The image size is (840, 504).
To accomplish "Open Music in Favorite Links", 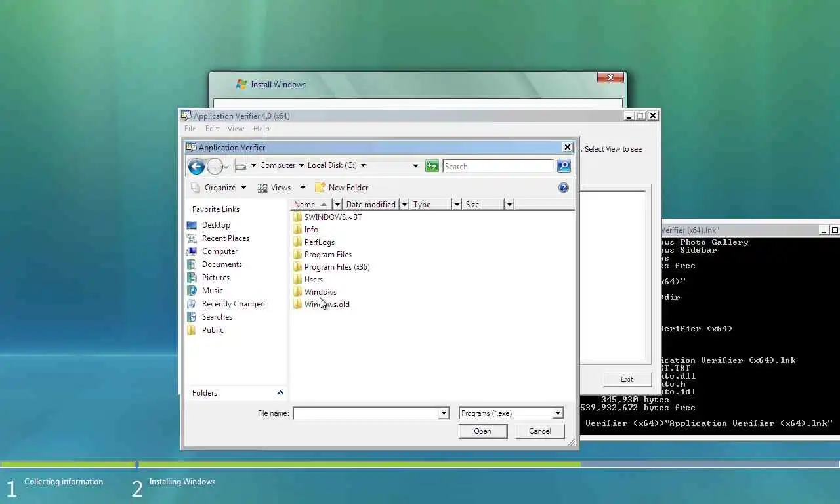I will pos(212,291).
